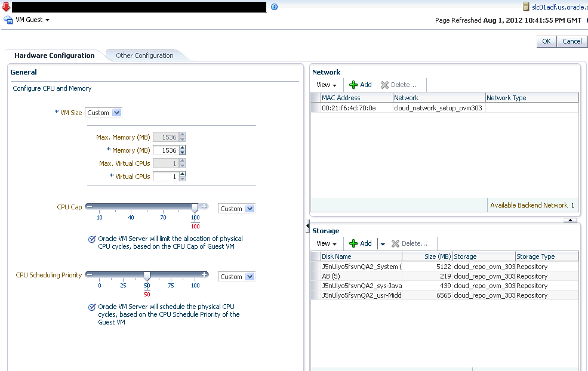Click the Network column header
Screen dimensions: 588x371
(439, 98)
